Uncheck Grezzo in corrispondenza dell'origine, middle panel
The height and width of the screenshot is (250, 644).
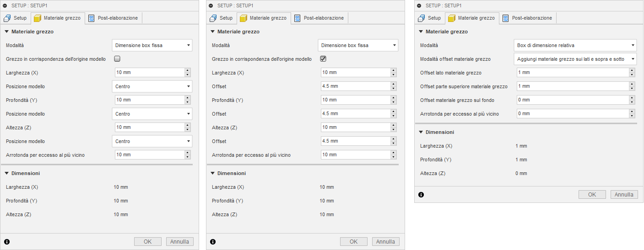(x=323, y=59)
